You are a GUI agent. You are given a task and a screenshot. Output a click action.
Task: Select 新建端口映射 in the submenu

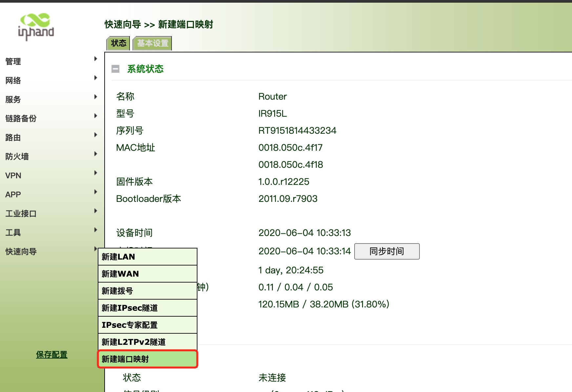[147, 359]
